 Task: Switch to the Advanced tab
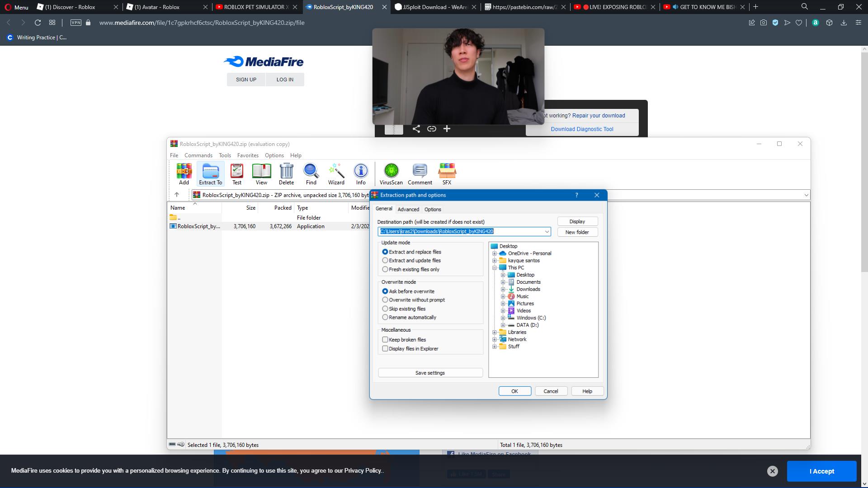coord(408,210)
